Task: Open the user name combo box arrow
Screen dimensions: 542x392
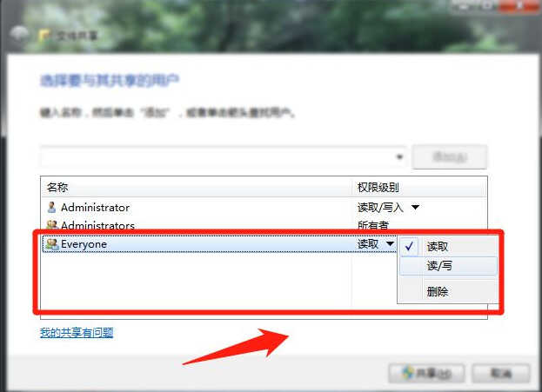Action: (399, 156)
